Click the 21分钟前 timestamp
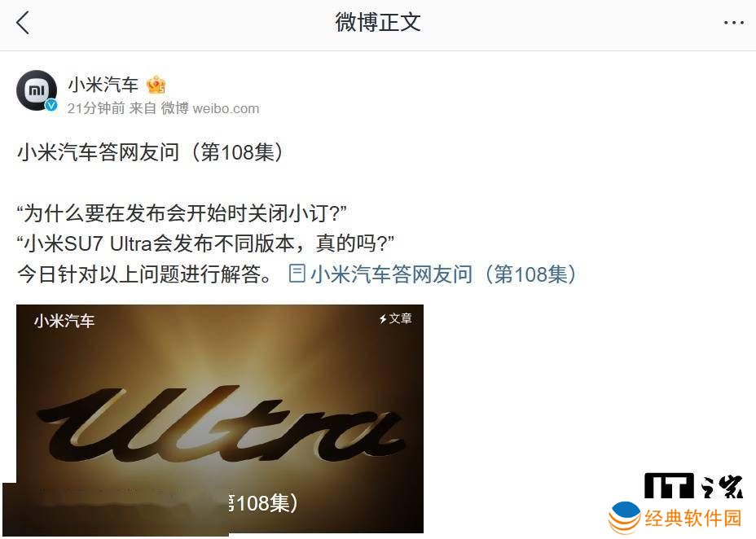This screenshot has width=756, height=539. pyautogui.click(x=96, y=108)
